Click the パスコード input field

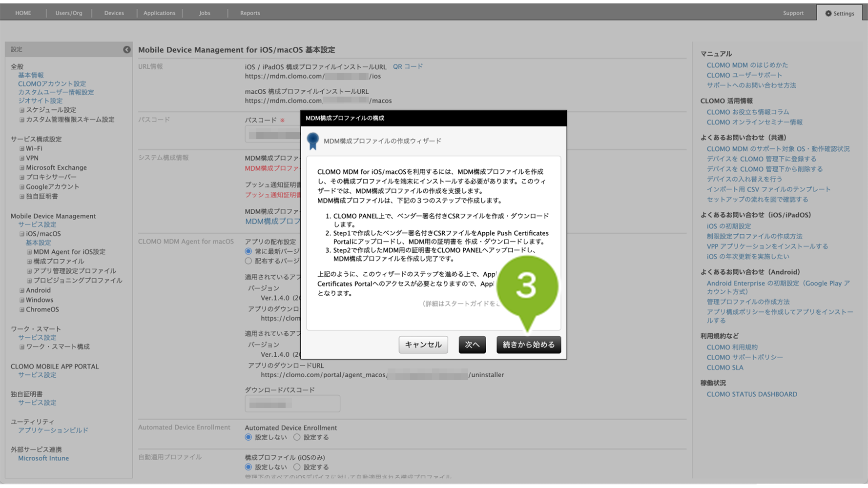[x=272, y=135]
